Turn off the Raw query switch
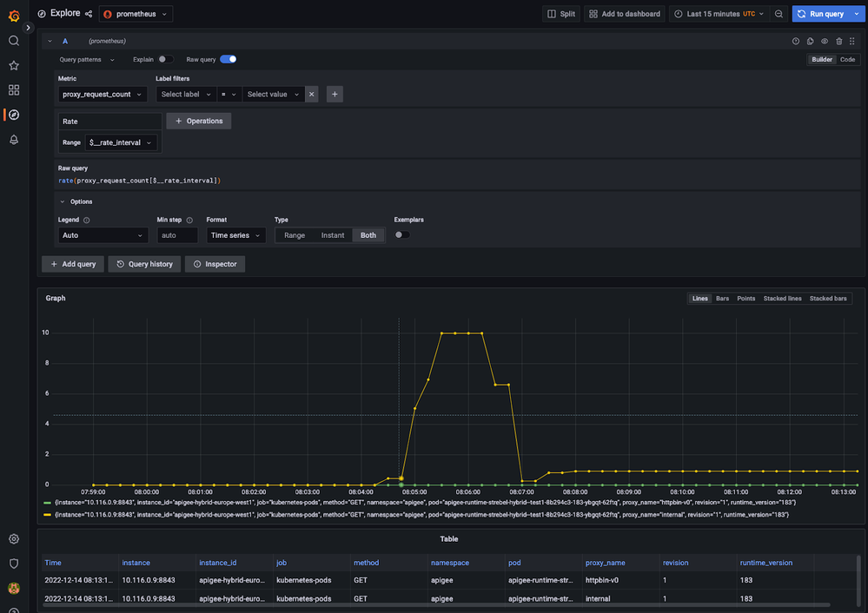868x613 pixels. (x=228, y=59)
